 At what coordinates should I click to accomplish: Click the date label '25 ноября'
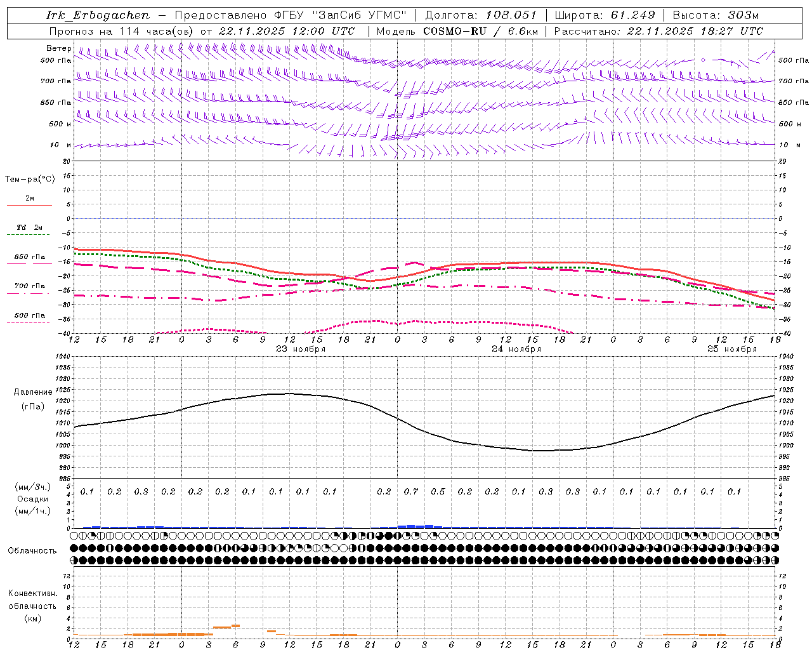point(732,349)
